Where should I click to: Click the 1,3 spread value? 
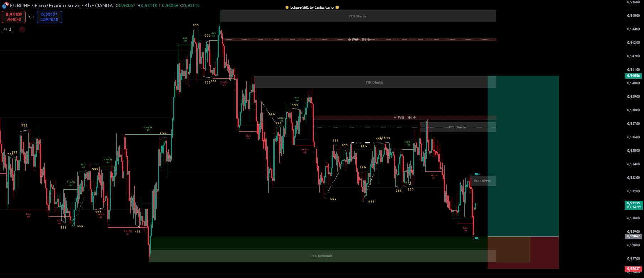coord(31,17)
